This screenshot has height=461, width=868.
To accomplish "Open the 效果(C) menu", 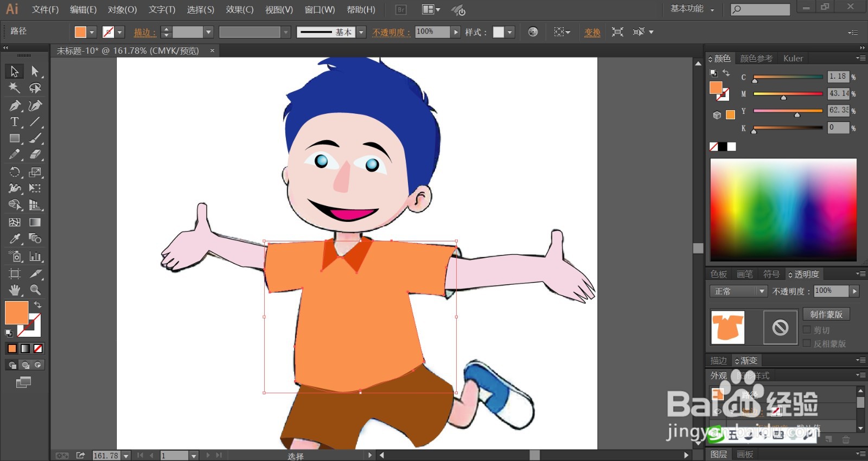I will [x=239, y=10].
